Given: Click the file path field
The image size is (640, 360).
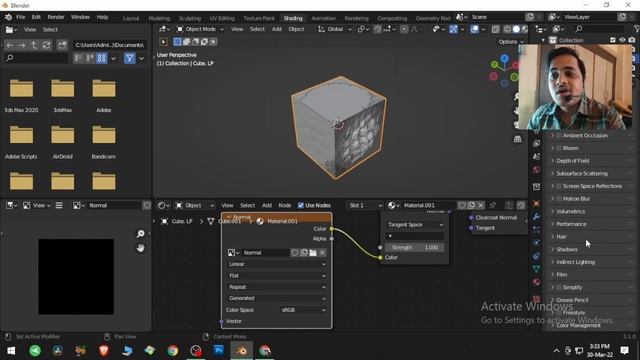Looking at the screenshot, I should pyautogui.click(x=109, y=45).
